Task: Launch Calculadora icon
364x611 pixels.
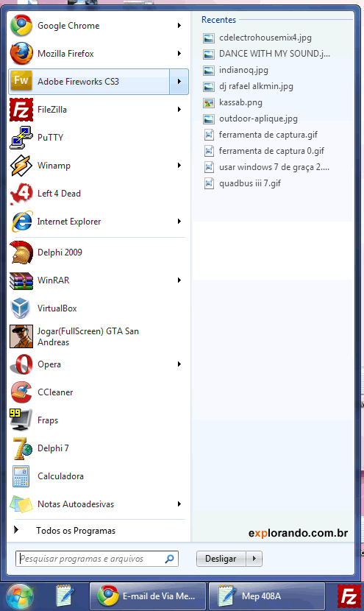Action: 21,476
